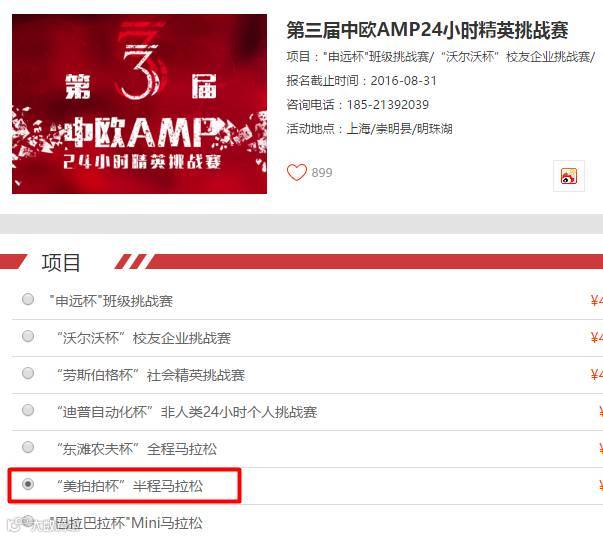
Task: Click the "美拍拍杯"半程马拉松 label text
Action: [130, 486]
